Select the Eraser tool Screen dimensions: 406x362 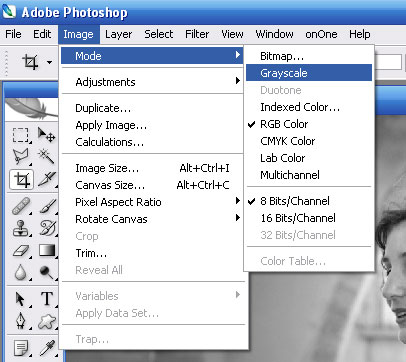tap(21, 250)
